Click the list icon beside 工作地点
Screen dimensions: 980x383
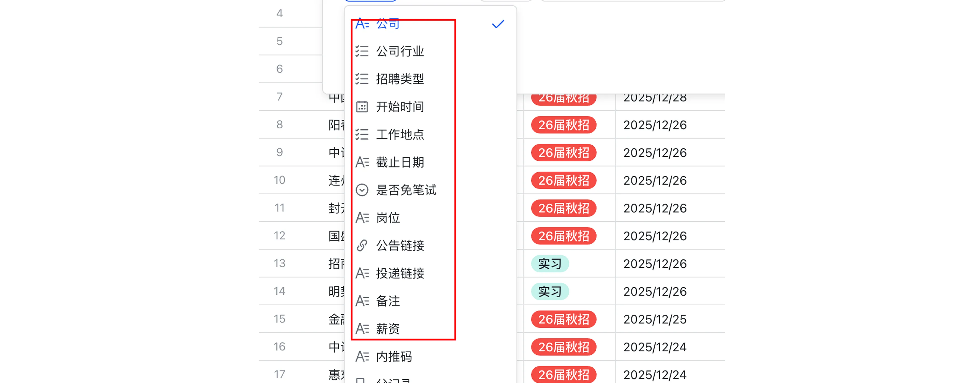click(x=362, y=134)
